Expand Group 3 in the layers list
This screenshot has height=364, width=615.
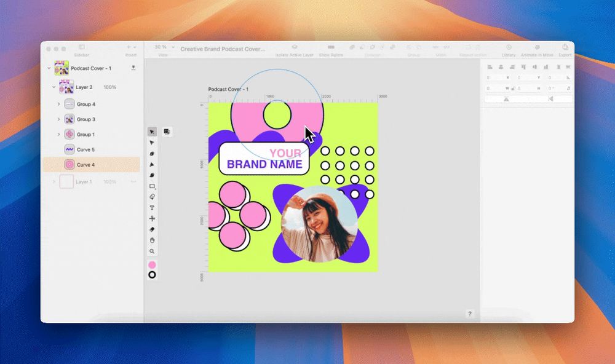click(59, 119)
